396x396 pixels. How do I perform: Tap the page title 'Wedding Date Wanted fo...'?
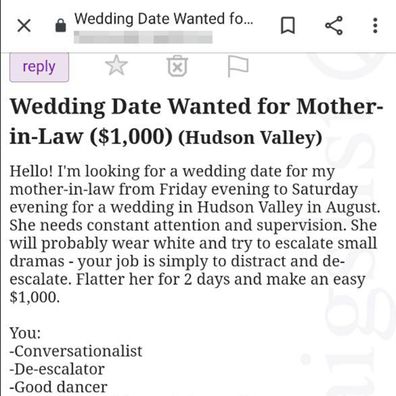pos(164,19)
